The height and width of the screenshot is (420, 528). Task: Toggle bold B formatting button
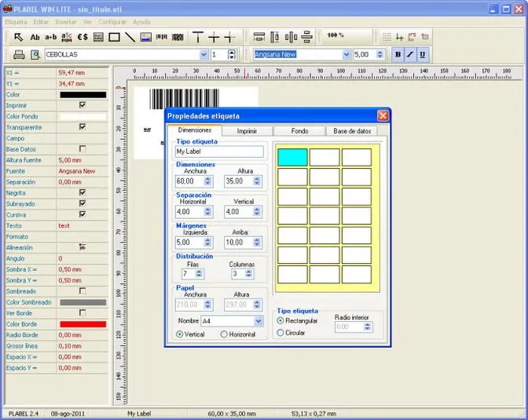click(398, 55)
